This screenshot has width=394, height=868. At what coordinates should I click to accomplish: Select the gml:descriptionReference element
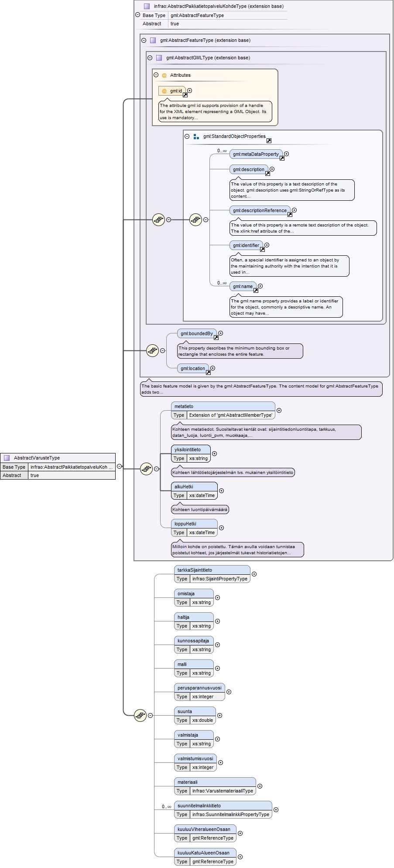coord(260,210)
